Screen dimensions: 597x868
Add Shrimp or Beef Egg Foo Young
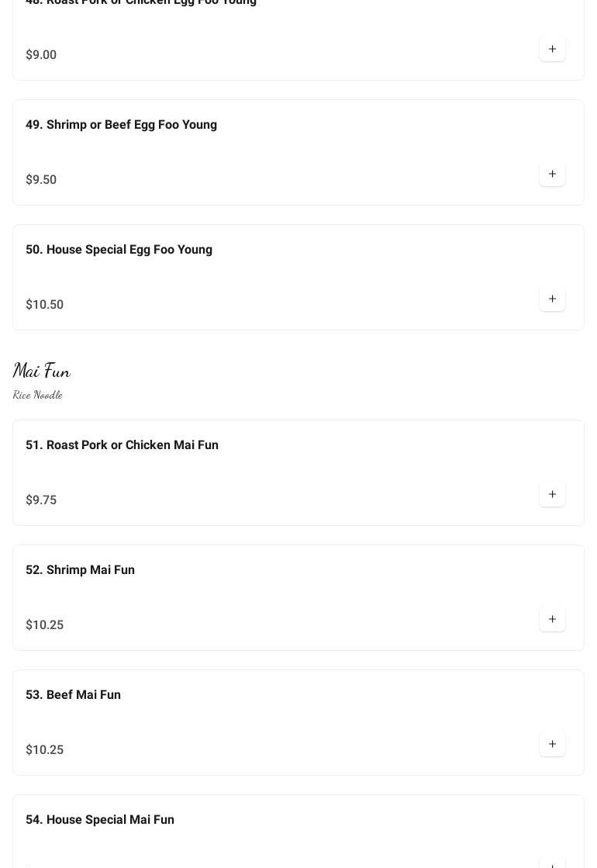[x=552, y=174]
